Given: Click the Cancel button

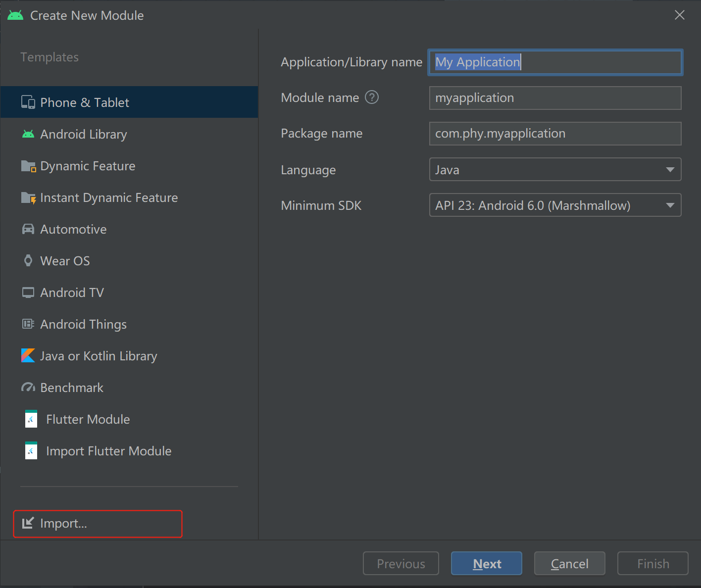Looking at the screenshot, I should (x=569, y=563).
